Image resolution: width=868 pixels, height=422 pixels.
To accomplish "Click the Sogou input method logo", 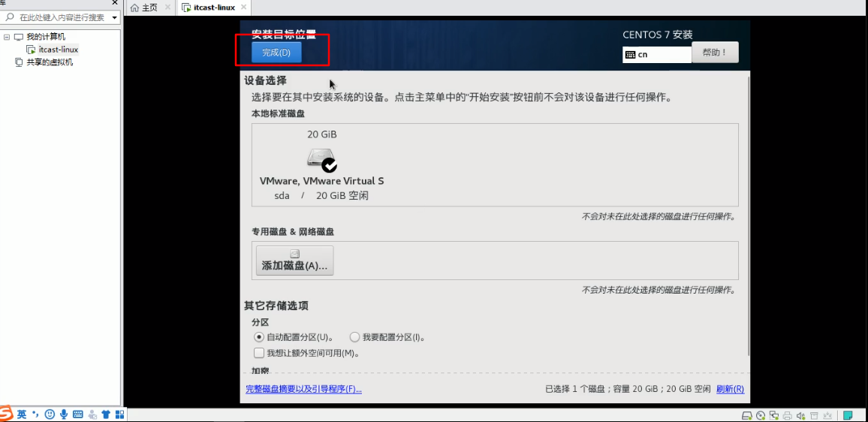I will tap(6, 414).
